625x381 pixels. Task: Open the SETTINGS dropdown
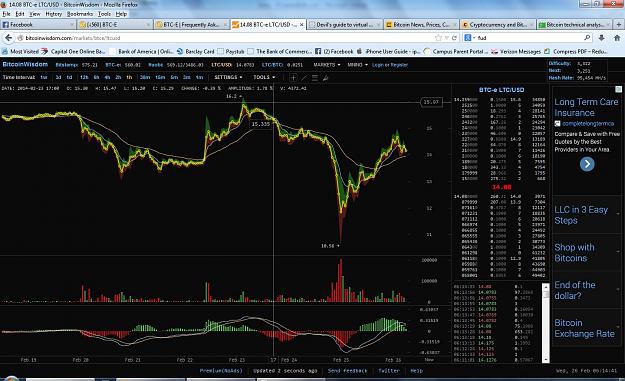228,77
